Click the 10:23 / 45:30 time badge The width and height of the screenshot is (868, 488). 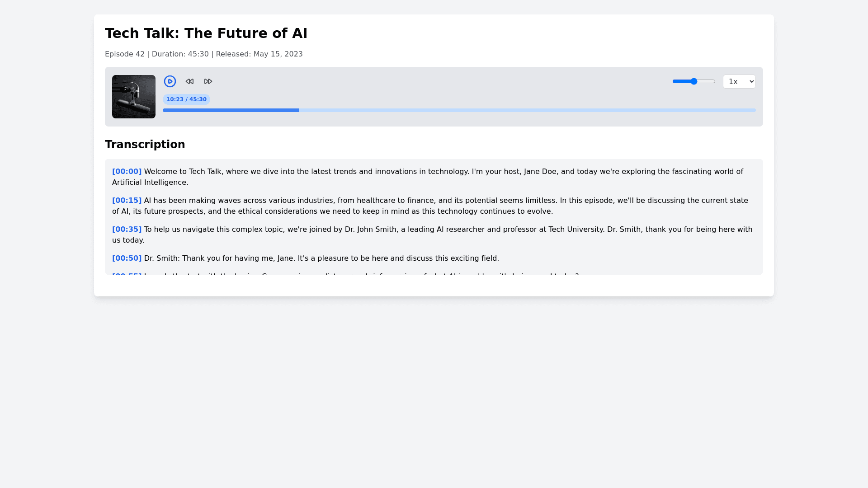[x=186, y=99]
